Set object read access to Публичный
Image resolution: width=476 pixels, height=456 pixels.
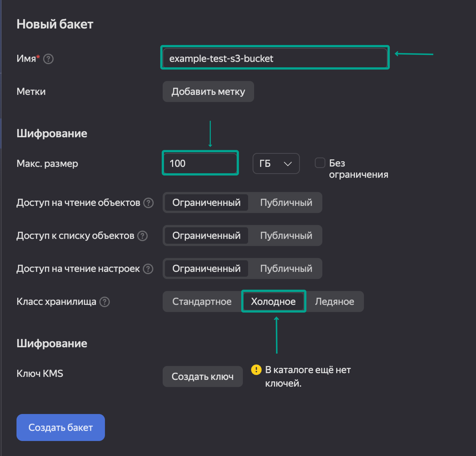click(286, 203)
